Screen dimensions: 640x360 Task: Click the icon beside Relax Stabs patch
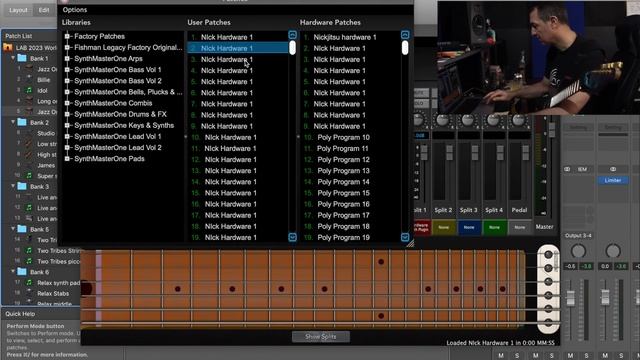(x=29, y=293)
